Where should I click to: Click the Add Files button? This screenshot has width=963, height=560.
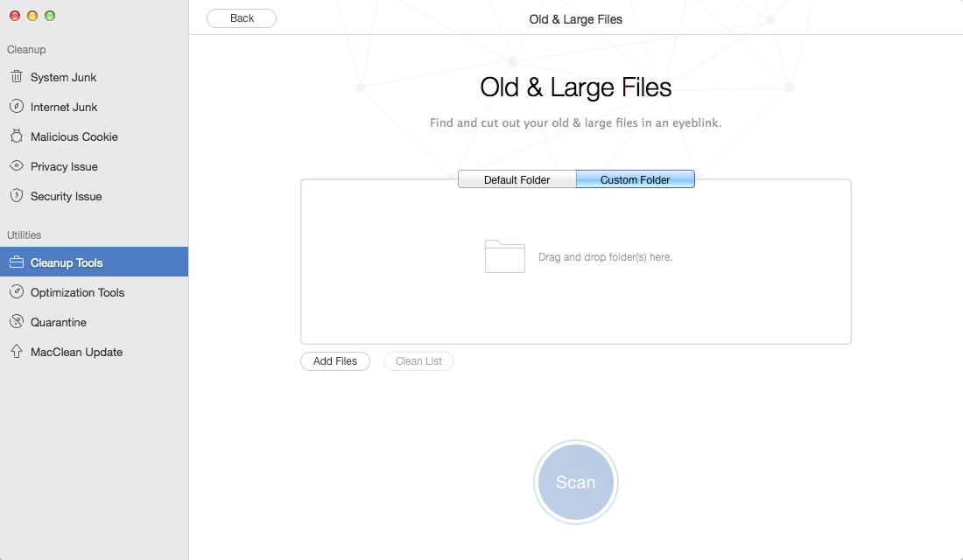335,361
